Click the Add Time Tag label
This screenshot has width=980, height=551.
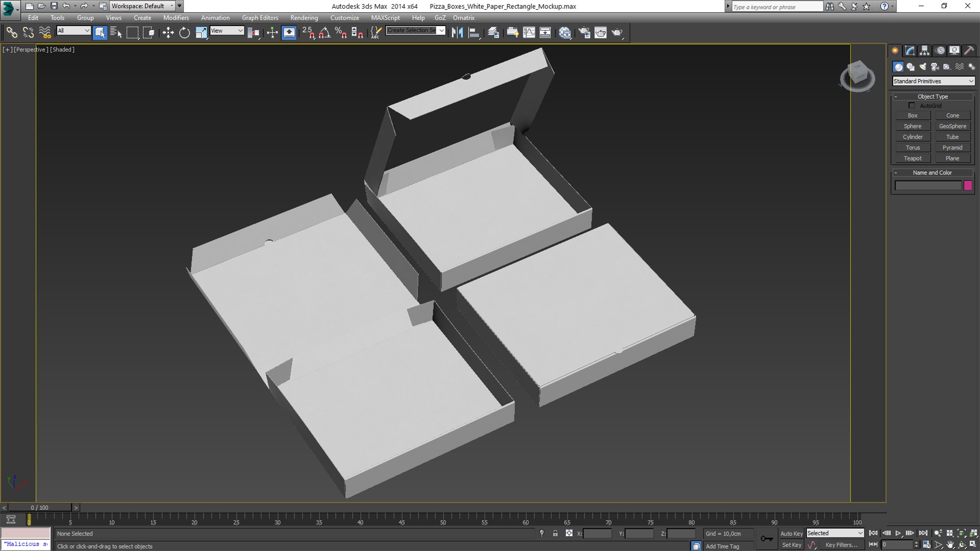722,546
